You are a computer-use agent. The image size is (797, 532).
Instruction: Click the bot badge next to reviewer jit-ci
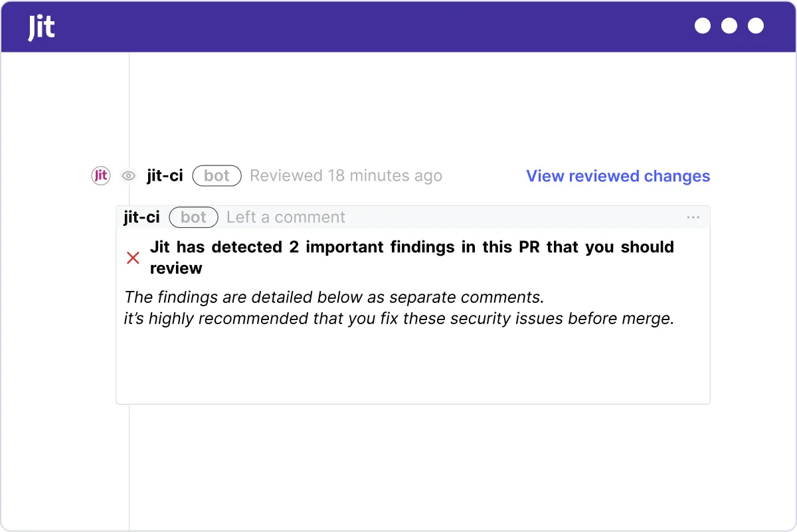pyautogui.click(x=217, y=175)
